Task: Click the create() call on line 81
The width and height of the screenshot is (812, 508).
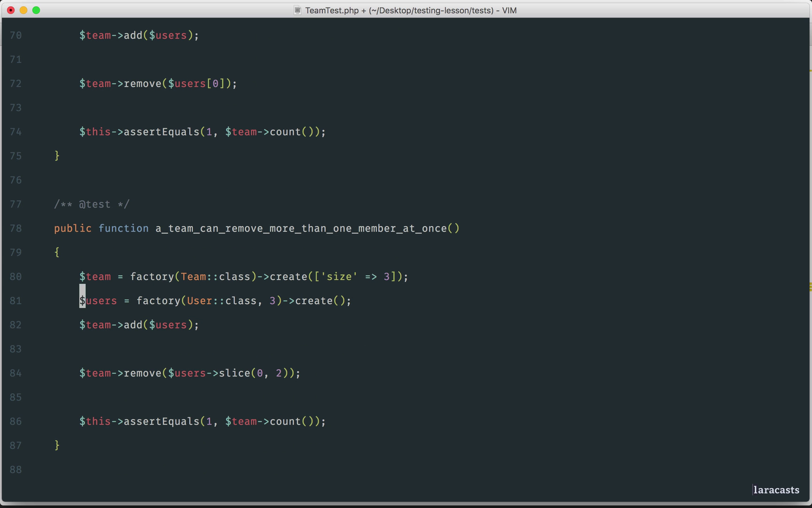Action: tap(320, 301)
